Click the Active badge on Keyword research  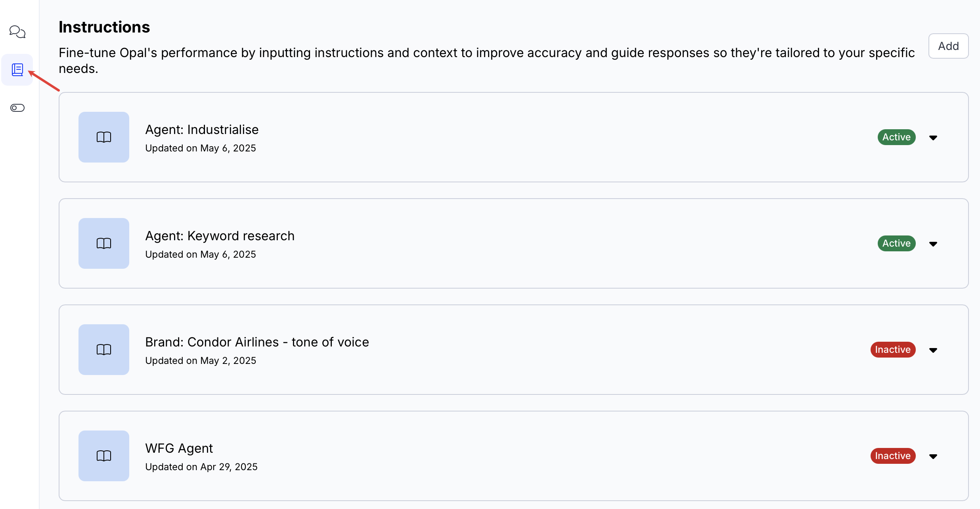(896, 243)
